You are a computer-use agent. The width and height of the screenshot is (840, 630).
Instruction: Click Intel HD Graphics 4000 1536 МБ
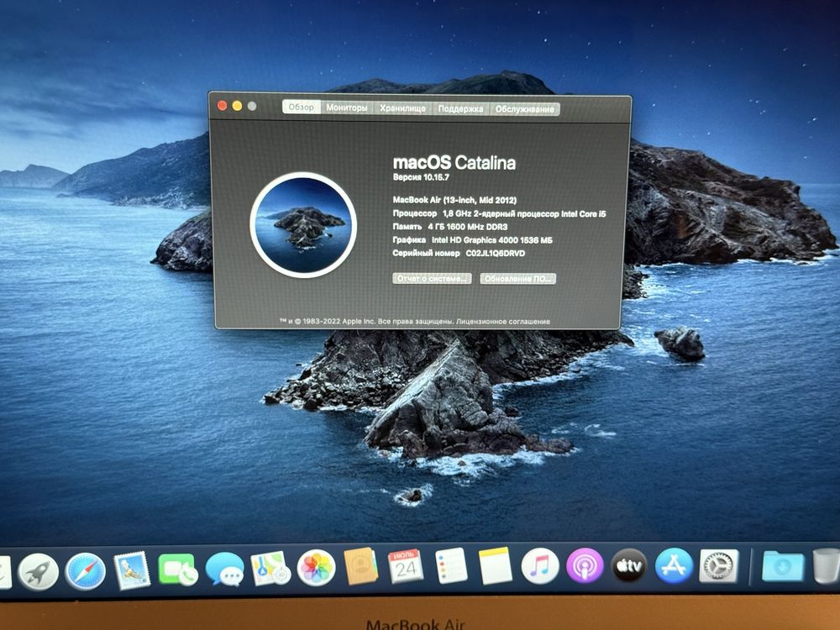(491, 240)
